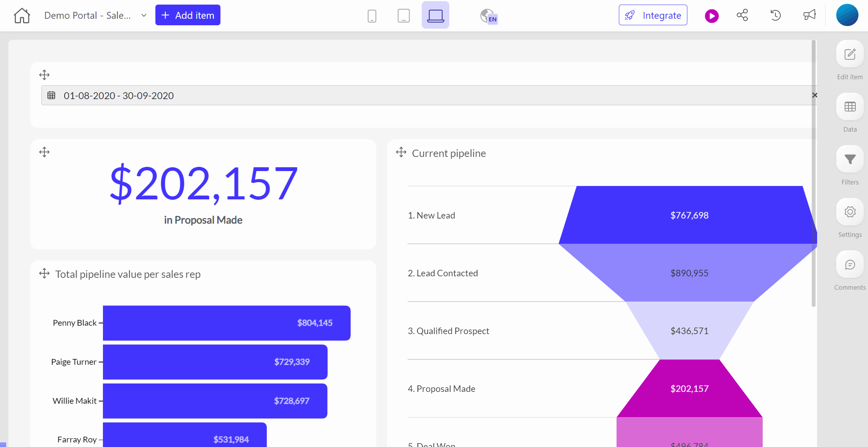The width and height of the screenshot is (868, 447).
Task: Open the language globe selector
Action: tap(488, 16)
